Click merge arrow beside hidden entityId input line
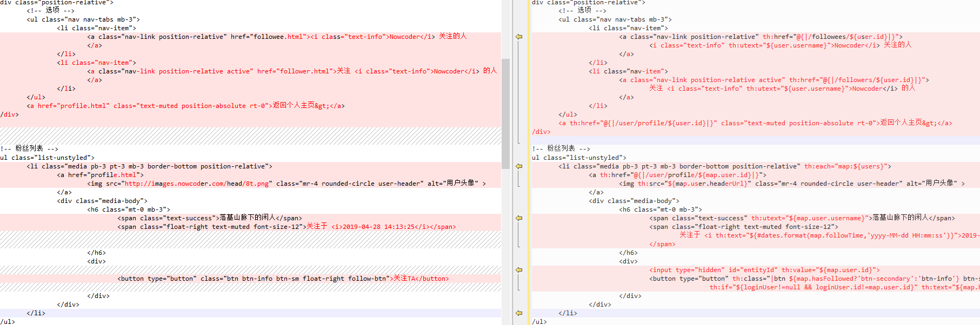The image size is (980, 325). 519,270
